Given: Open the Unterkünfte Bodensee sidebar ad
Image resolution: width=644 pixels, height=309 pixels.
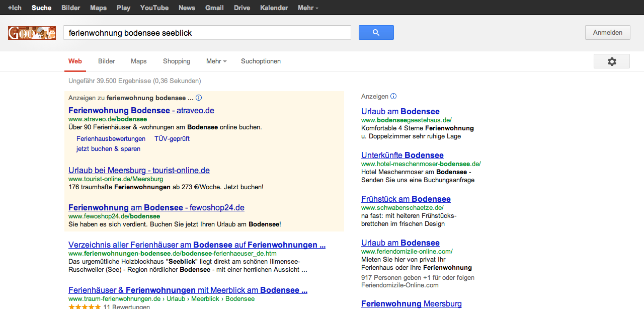Looking at the screenshot, I should click(x=402, y=155).
